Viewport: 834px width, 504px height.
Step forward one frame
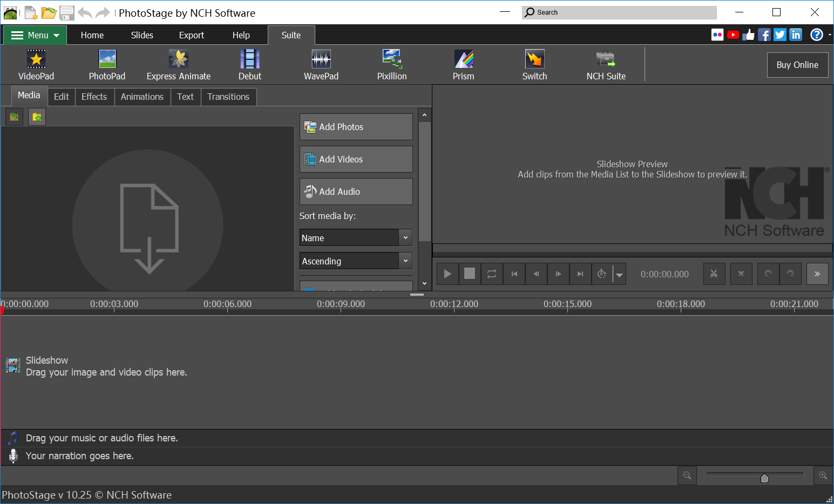(x=558, y=274)
